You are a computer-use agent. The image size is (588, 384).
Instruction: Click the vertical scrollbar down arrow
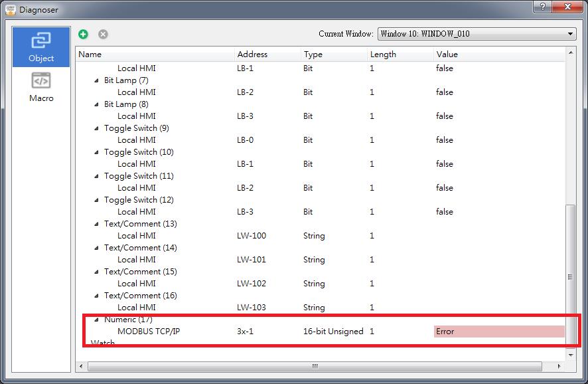(570, 355)
